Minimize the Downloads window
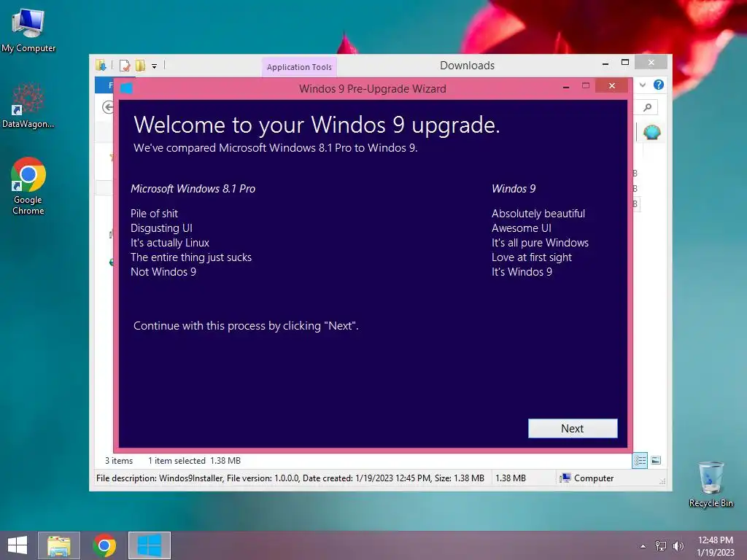This screenshot has height=560, width=747. coord(605,63)
